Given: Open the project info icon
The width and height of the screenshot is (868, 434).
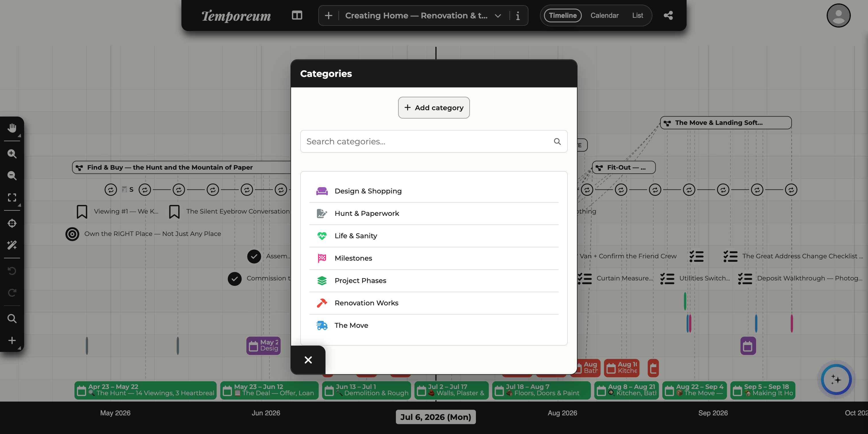Looking at the screenshot, I should point(518,16).
